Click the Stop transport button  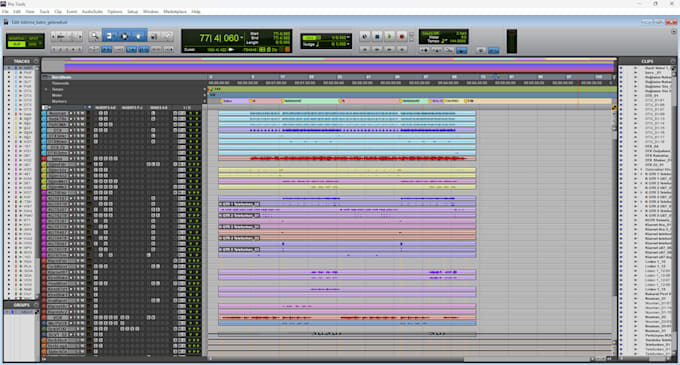tap(377, 37)
